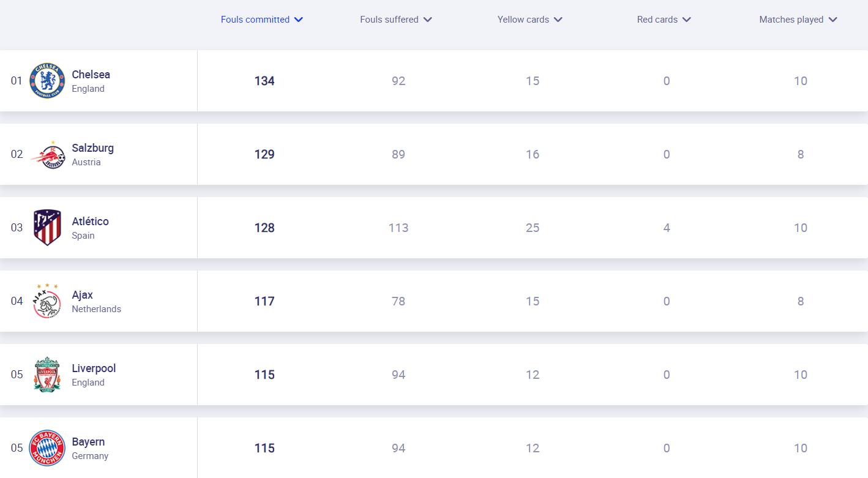868x478 pixels.
Task: Select Liverpool's 12 yellow cards value
Action: pos(533,375)
